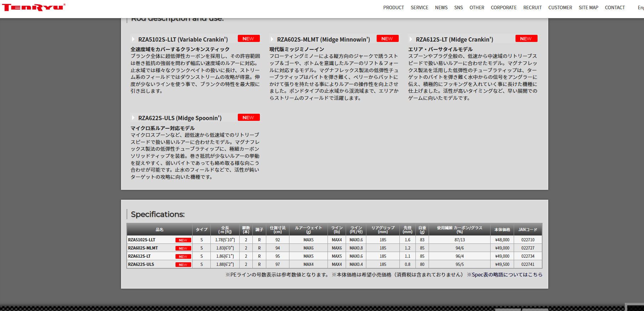Viewport: 644px width, 311px height.
Task: Click the NEW badge beside RZA602S-MLMT heading
Action: point(387,39)
